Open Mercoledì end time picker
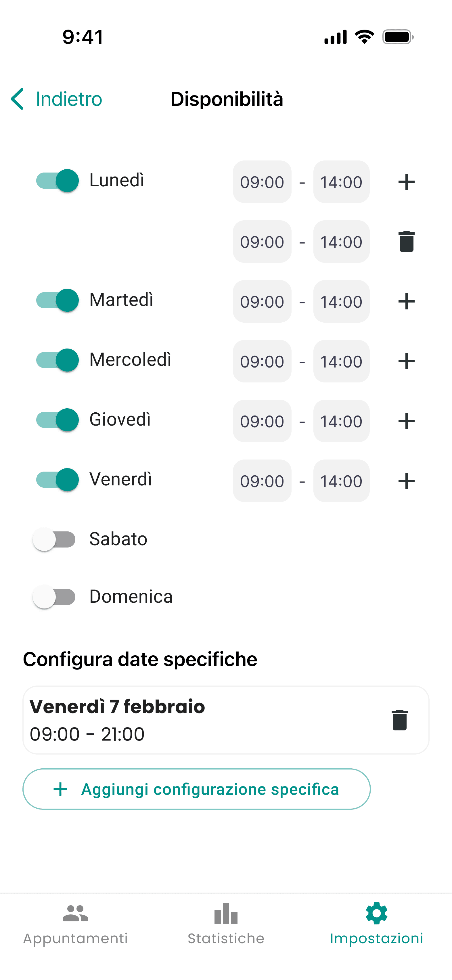 [341, 361]
